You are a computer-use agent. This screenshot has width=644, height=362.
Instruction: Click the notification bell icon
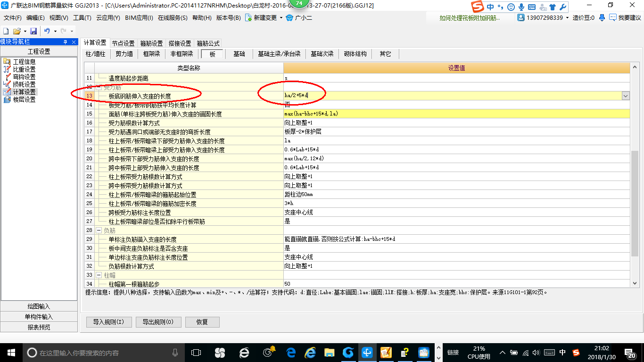click(x=602, y=17)
